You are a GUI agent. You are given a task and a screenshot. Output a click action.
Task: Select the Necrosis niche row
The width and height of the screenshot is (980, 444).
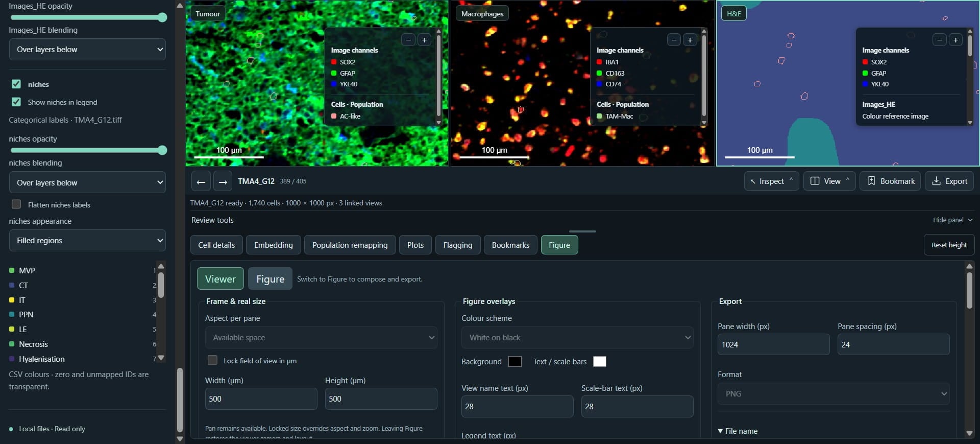(83, 344)
